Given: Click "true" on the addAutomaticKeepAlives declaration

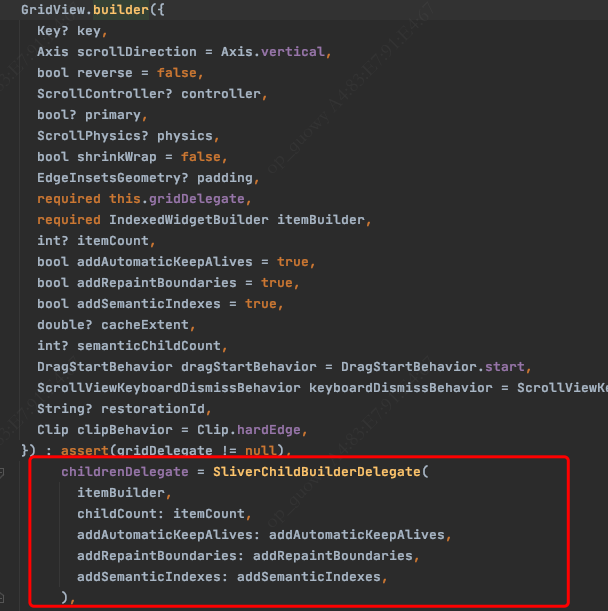Looking at the screenshot, I should [293, 262].
